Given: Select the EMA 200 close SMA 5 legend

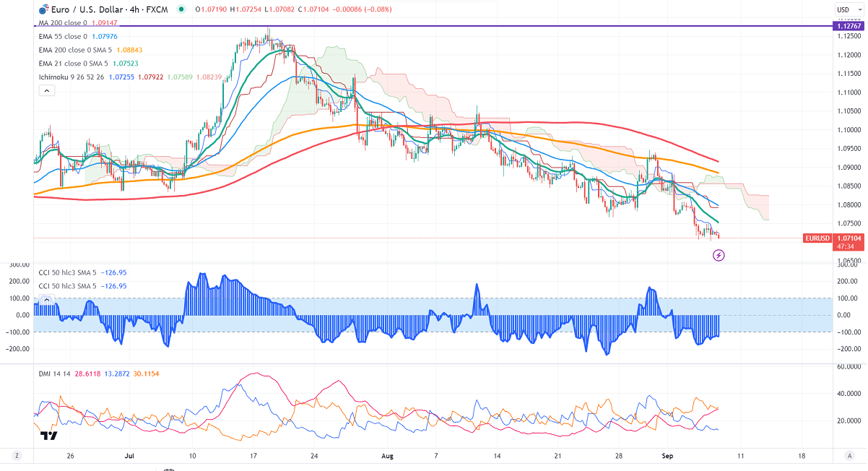Looking at the screenshot, I should [x=76, y=49].
